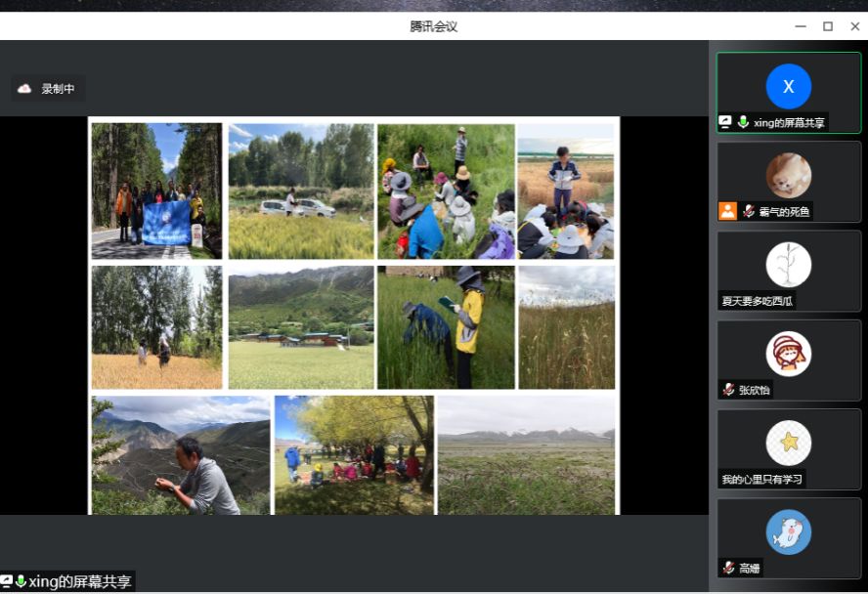
Task: Click the 霸气的死鱼 participant name
Action: (x=784, y=211)
